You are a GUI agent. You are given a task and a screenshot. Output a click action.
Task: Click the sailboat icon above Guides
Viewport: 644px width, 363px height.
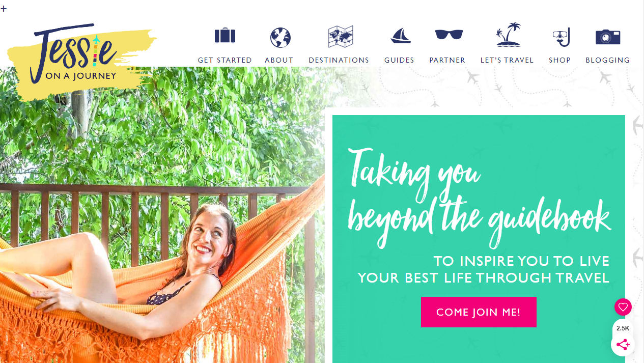coord(401,36)
